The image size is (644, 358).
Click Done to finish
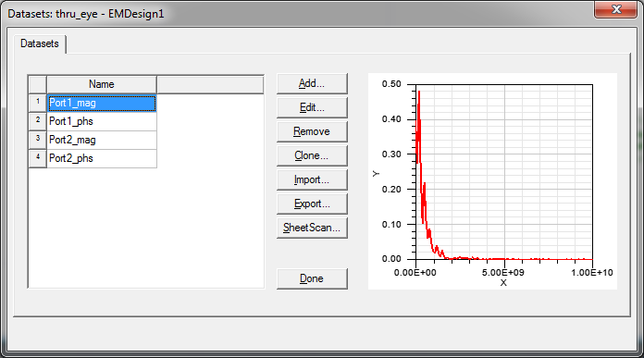tap(312, 278)
